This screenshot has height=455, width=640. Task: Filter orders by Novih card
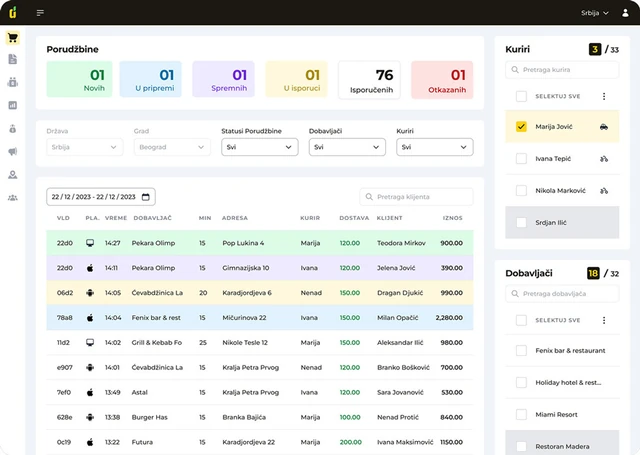pyautogui.click(x=79, y=79)
